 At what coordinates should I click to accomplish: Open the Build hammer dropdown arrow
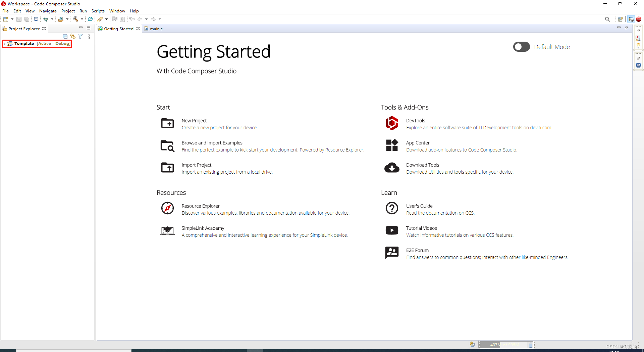[x=82, y=19]
